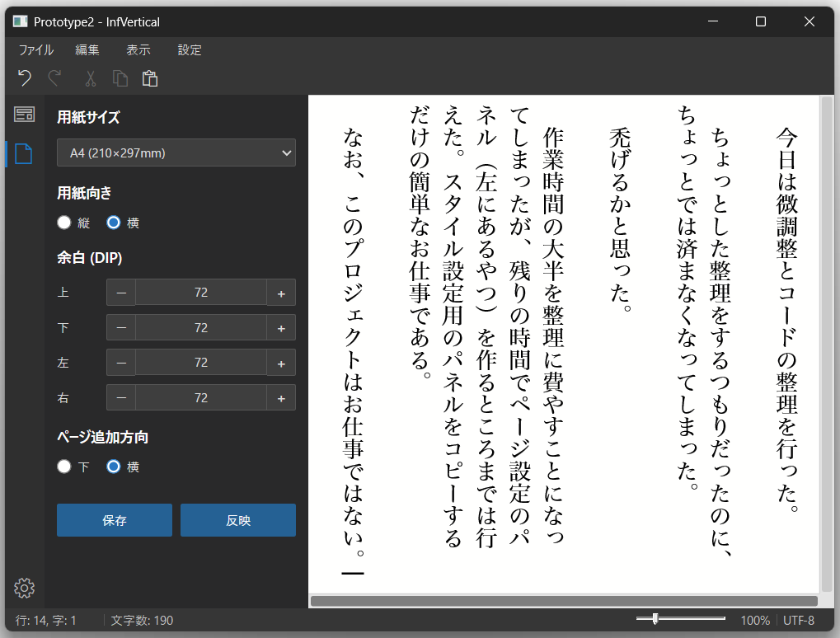Select the page settings sidebar icon
Image resolution: width=840 pixels, height=638 pixels.
(x=24, y=153)
